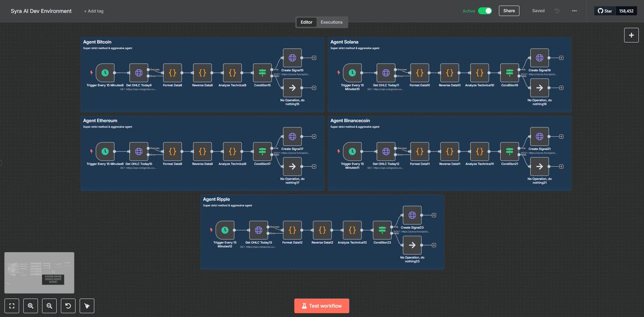Open the Create Signal19 node
The image size is (644, 317).
pos(539,57)
